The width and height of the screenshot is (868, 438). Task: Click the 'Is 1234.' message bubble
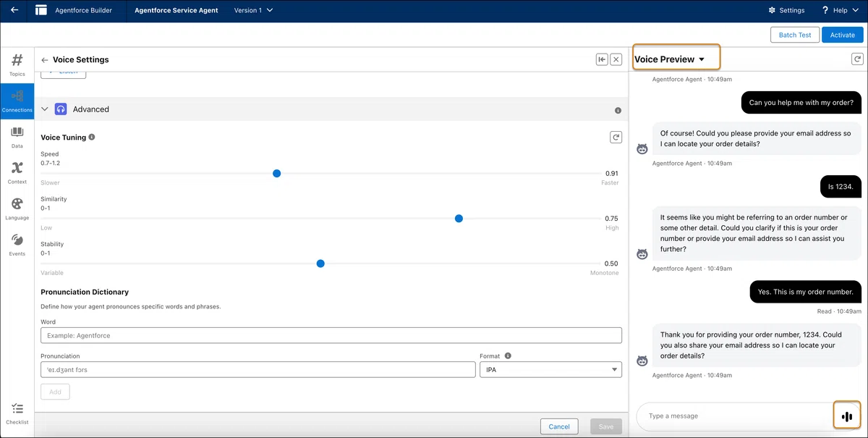[x=841, y=187]
